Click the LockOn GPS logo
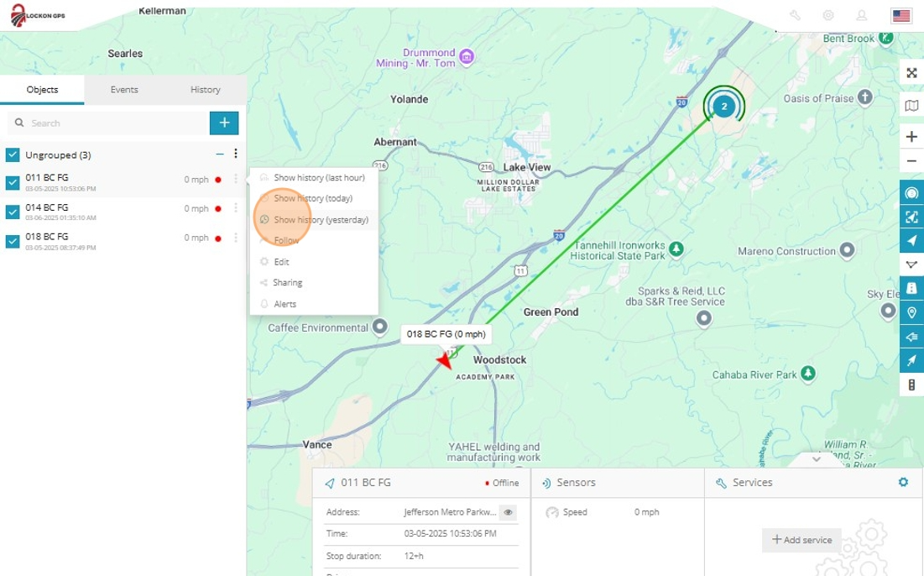924x576 pixels. (38, 15)
